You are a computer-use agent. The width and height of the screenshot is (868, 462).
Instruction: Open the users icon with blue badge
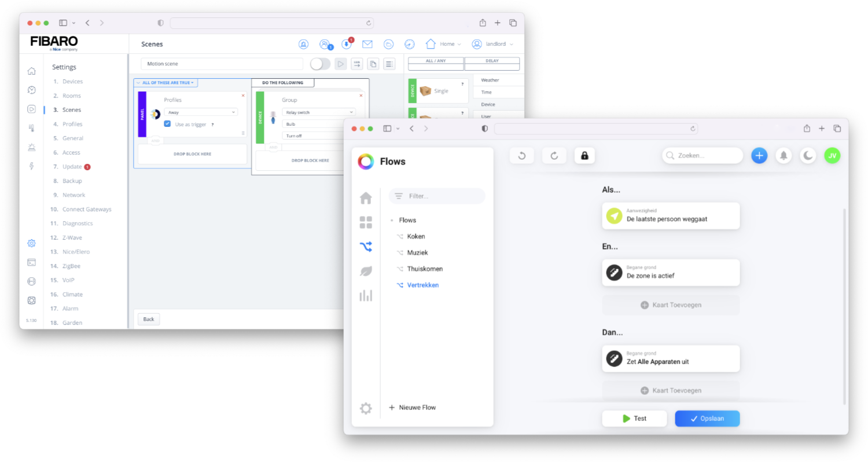325,44
